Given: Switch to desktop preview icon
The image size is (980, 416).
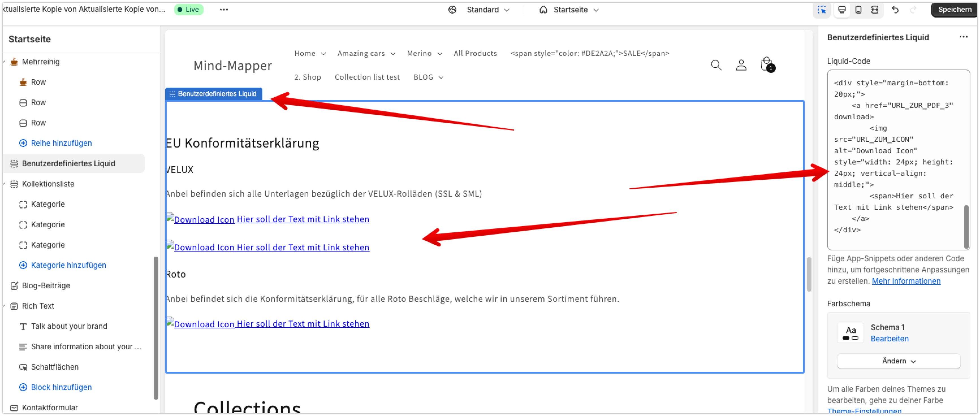Looking at the screenshot, I should click(841, 10).
